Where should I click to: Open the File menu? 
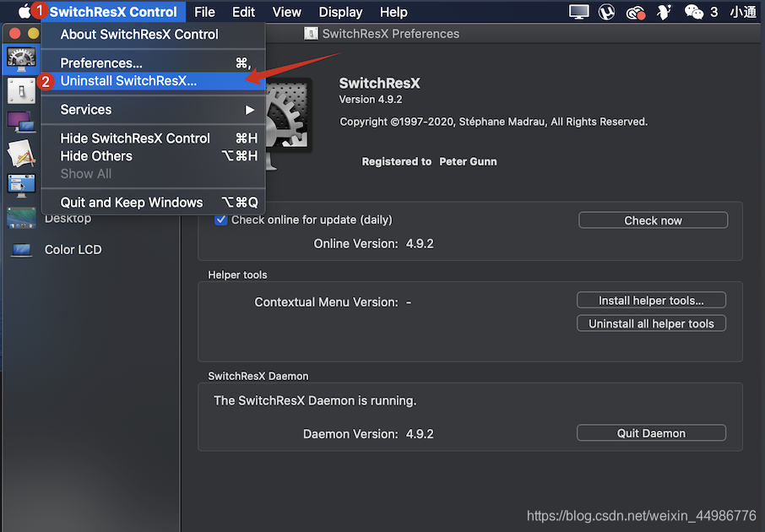[204, 12]
